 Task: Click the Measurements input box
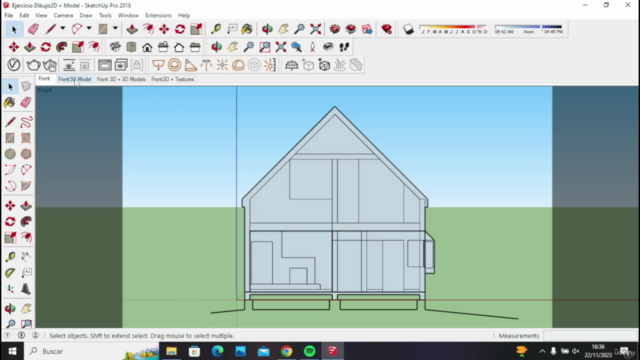(x=590, y=336)
